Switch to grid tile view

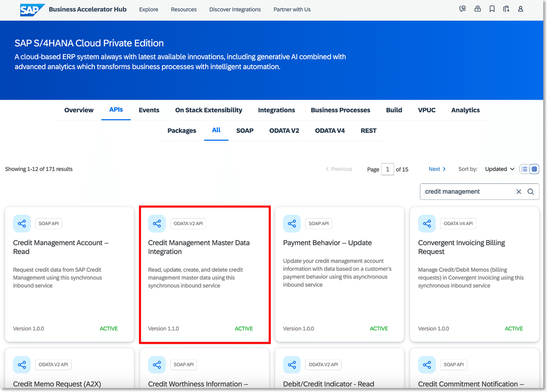click(534, 169)
